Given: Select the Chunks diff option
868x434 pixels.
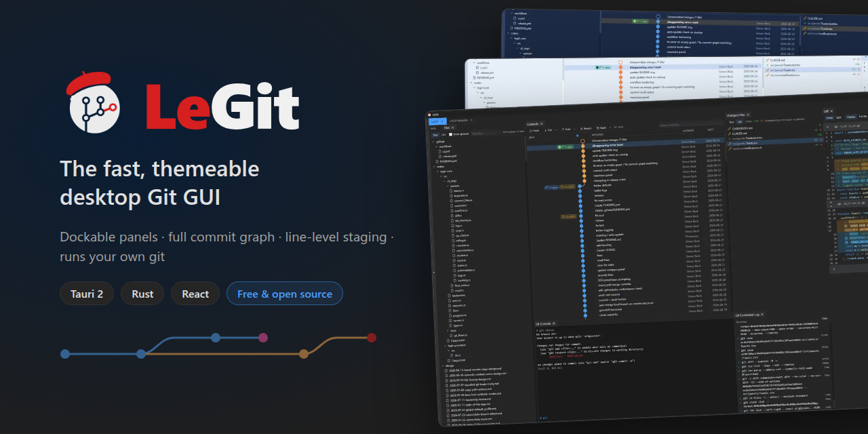Looking at the screenshot, I should [x=851, y=117].
